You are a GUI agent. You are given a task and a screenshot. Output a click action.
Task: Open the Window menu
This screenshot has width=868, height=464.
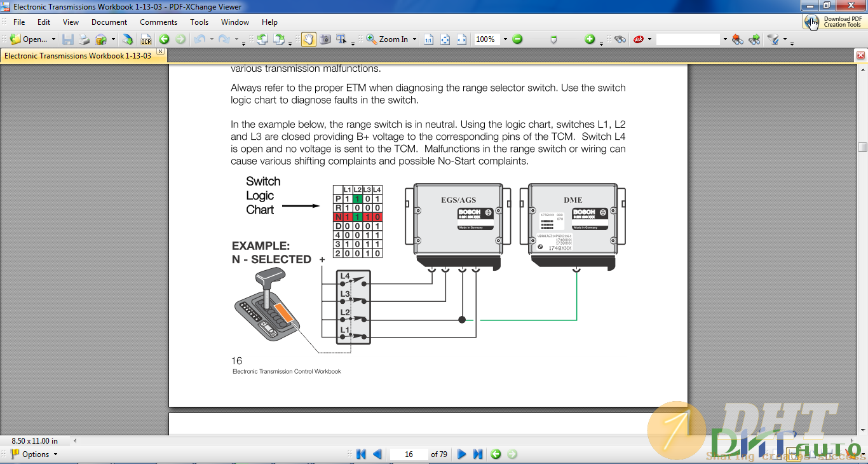point(235,22)
